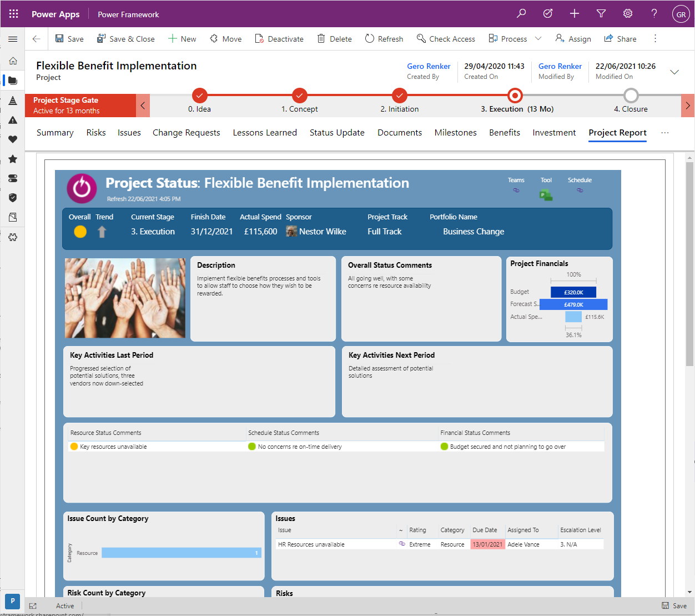This screenshot has height=616, width=695.
Task: Open the Project Report tab
Action: (x=617, y=133)
